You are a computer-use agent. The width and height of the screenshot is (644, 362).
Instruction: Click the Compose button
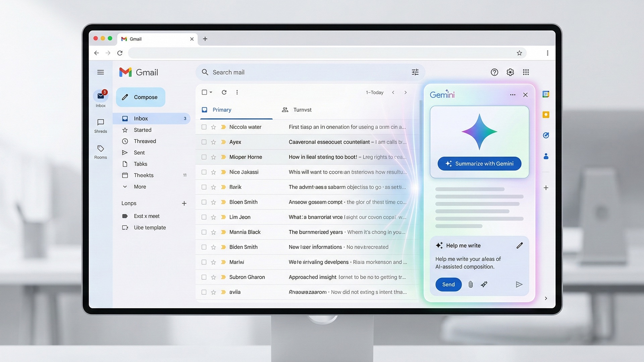point(141,97)
